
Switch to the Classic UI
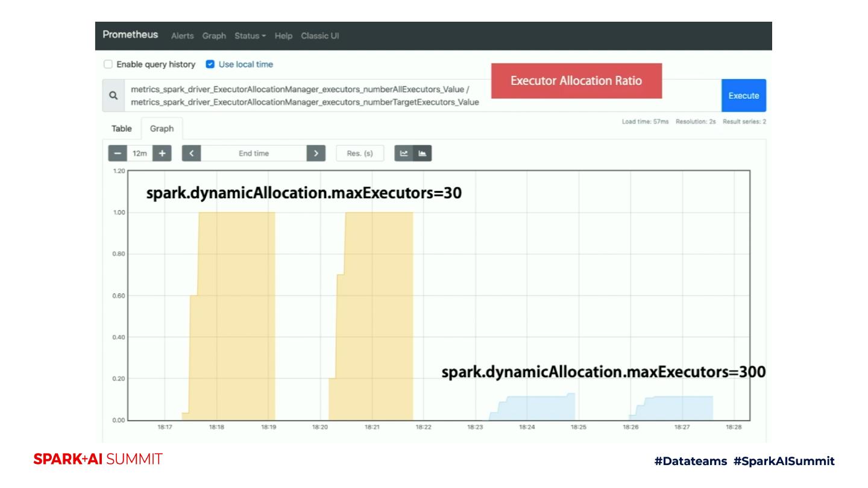(320, 36)
